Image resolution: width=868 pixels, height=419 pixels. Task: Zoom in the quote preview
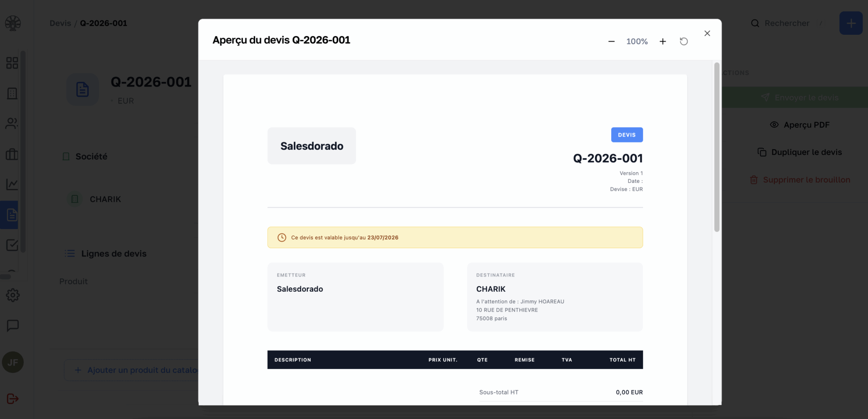[x=663, y=41]
